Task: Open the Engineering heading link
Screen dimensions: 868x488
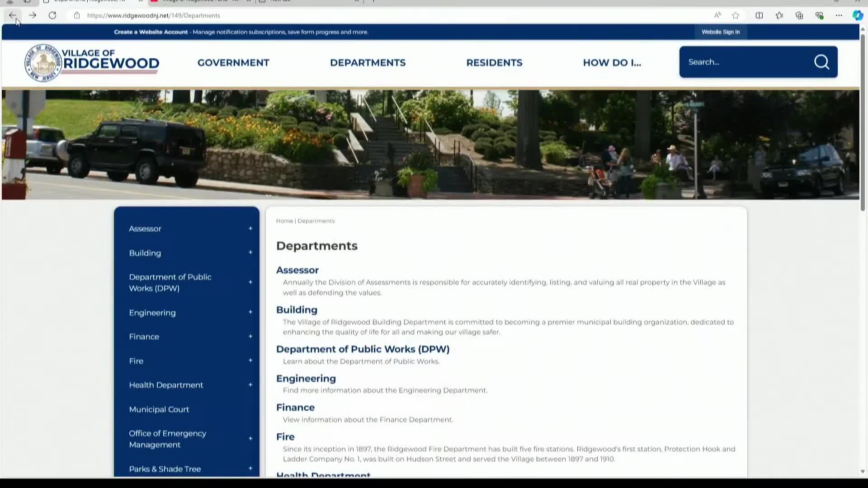Action: (306, 379)
